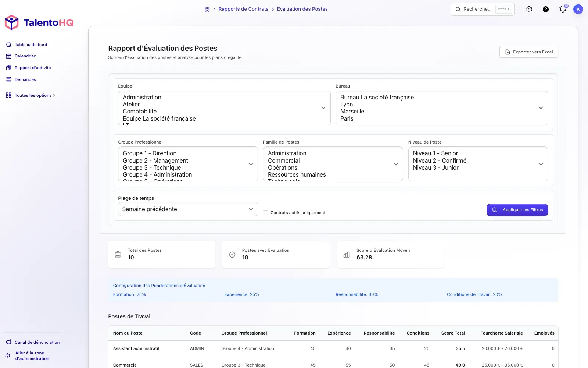Open the Plage de temps dropdown

pyautogui.click(x=188, y=209)
